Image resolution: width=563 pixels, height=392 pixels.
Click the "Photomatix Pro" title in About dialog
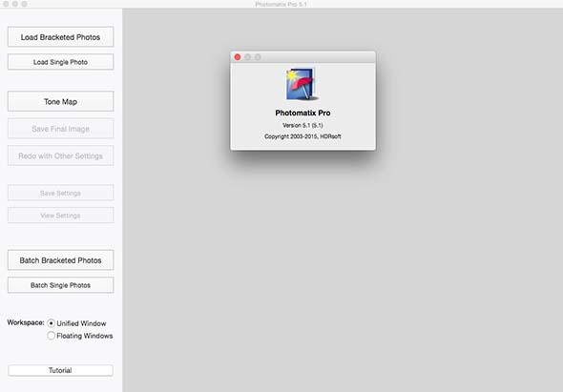(302, 113)
